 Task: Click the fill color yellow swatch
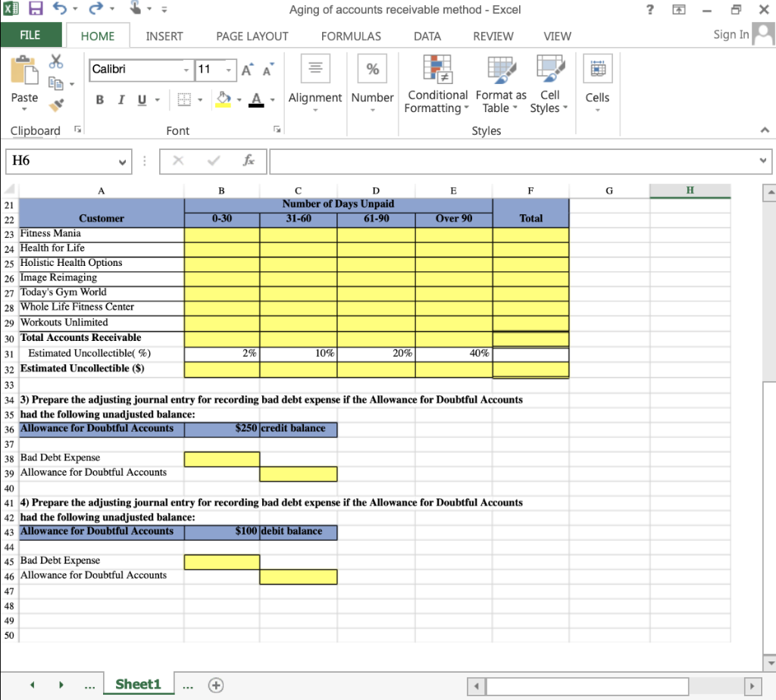(x=224, y=99)
